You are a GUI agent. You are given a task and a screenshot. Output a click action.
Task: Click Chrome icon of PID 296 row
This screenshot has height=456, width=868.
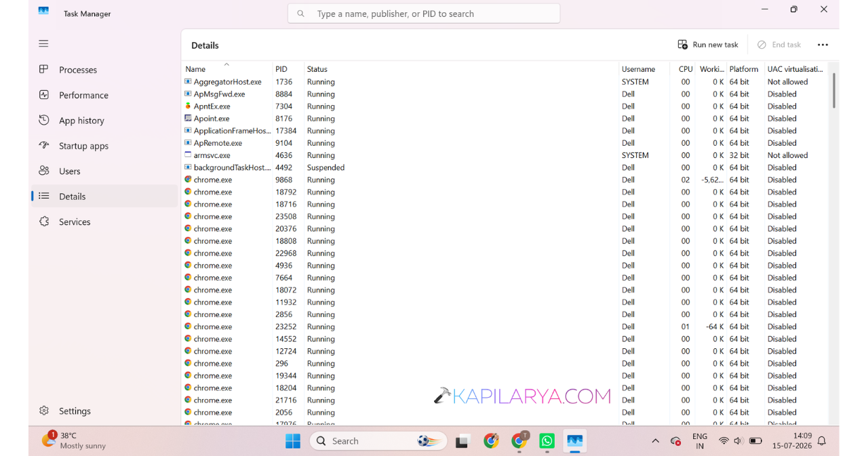coord(188,363)
